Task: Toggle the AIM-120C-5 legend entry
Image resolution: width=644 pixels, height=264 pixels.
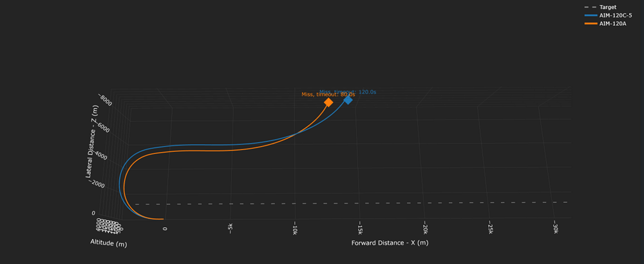Action: (608, 15)
